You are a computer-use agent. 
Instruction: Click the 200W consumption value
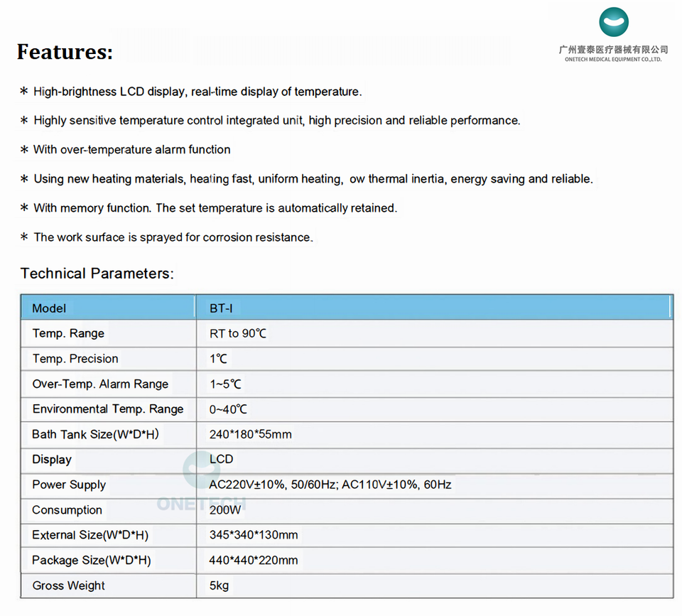pyautogui.click(x=225, y=509)
